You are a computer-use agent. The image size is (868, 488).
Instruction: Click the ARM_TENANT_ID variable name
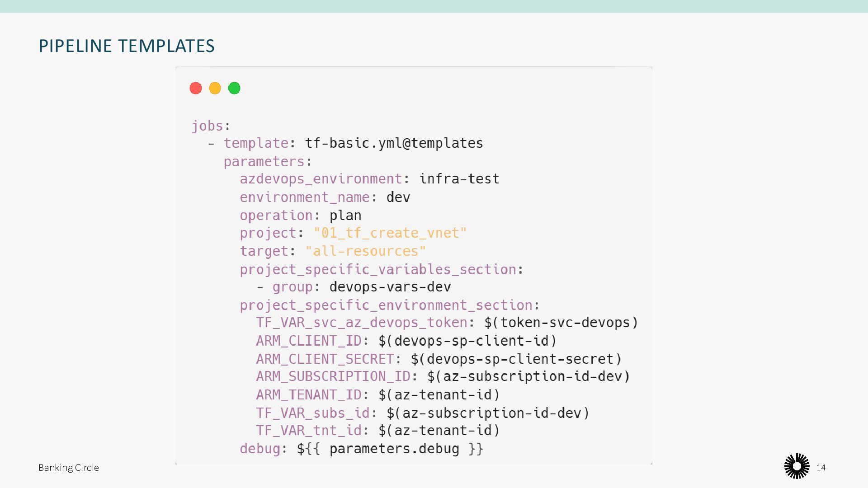click(308, 395)
